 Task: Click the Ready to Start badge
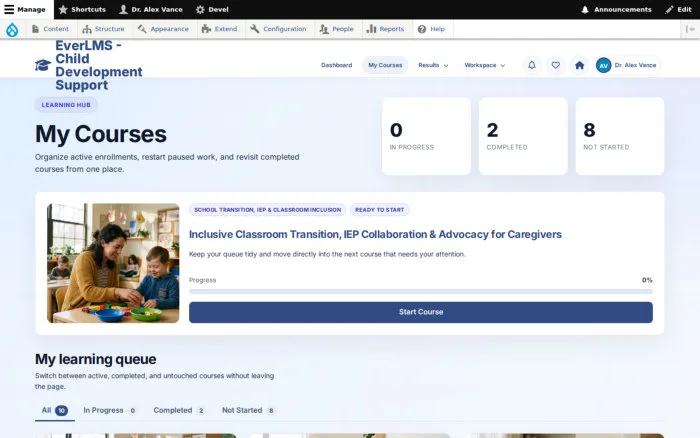click(379, 210)
